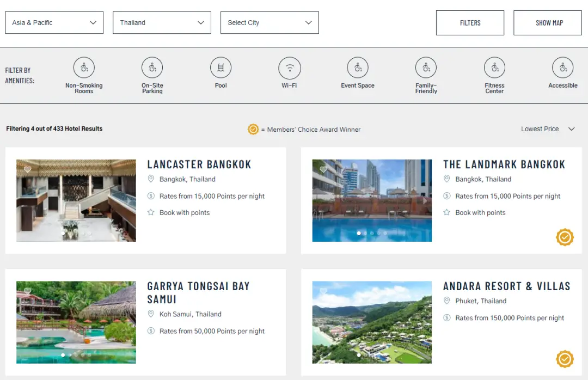Filter by Non-Smoking Rooms amenity icon
The width and height of the screenshot is (588, 380).
tap(84, 68)
